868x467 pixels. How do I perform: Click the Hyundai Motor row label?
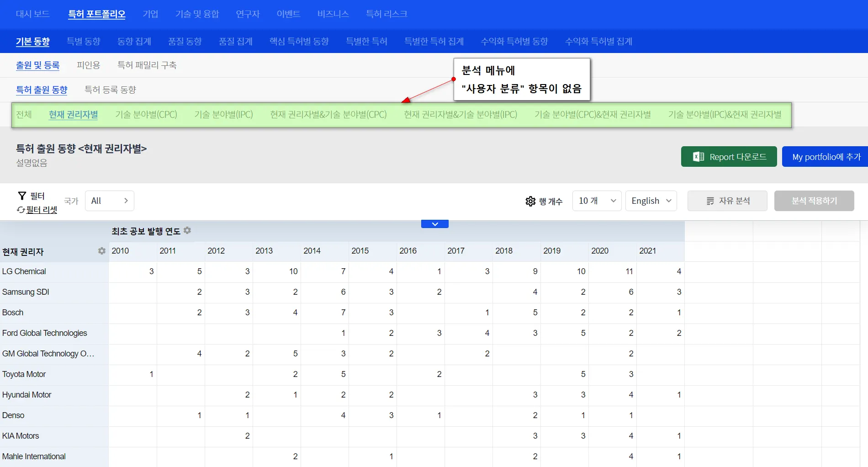click(27, 395)
